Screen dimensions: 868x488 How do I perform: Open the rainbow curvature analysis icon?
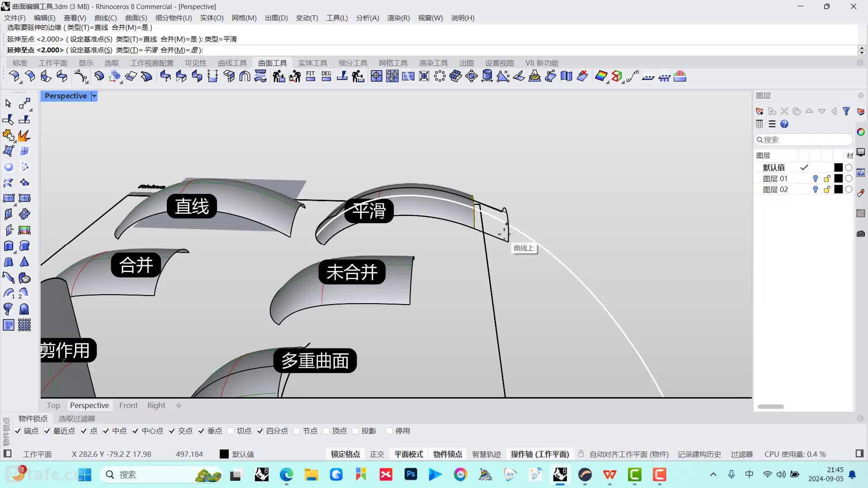coord(601,76)
